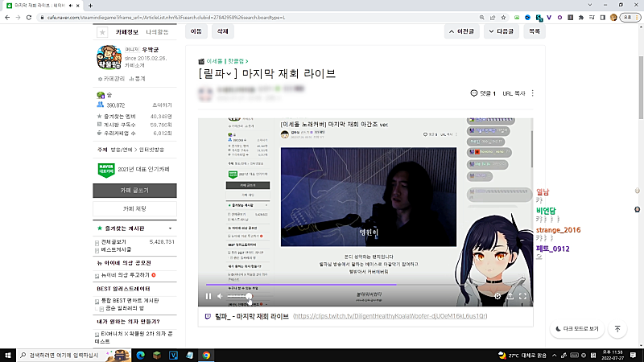
Task: Click the favorite star icon beside 카페정보
Action: pos(101,32)
